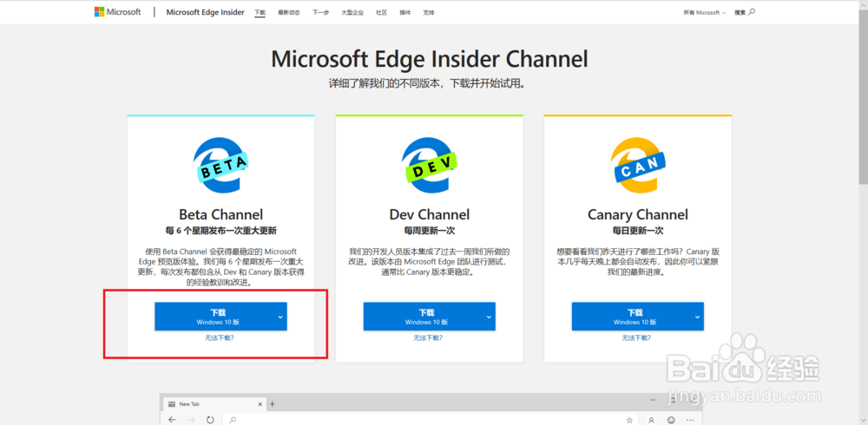Click 无法下载? under Canary Channel
This screenshot has height=425, width=868.
click(x=636, y=337)
